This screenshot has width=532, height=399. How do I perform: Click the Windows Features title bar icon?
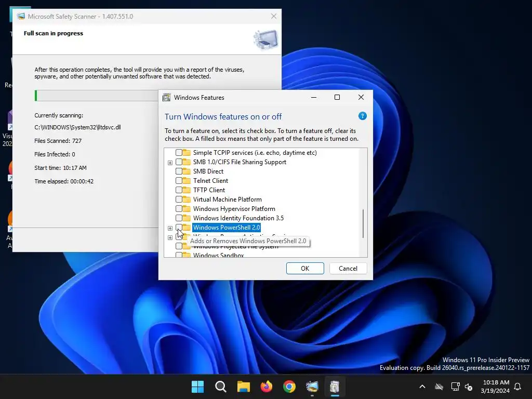click(167, 97)
